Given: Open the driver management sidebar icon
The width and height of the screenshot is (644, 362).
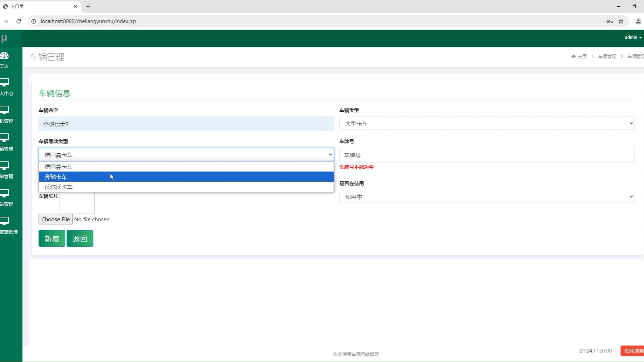Looking at the screenshot, I should pos(4,110).
